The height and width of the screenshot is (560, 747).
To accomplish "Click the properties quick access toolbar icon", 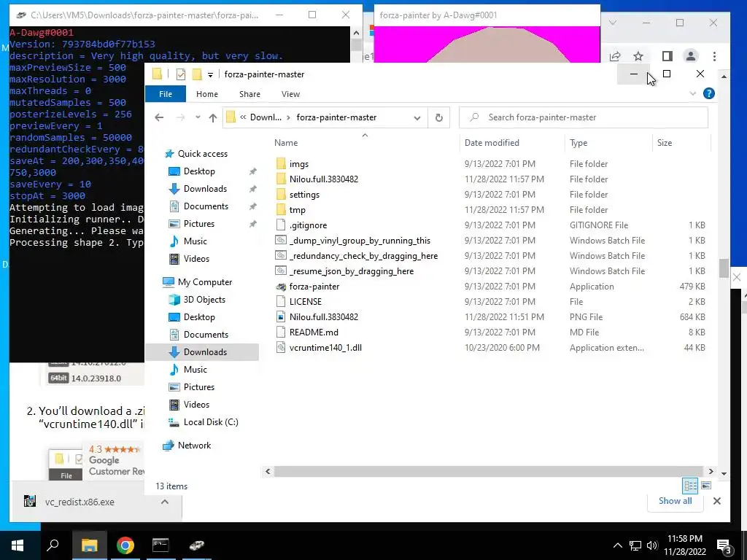I will point(181,74).
